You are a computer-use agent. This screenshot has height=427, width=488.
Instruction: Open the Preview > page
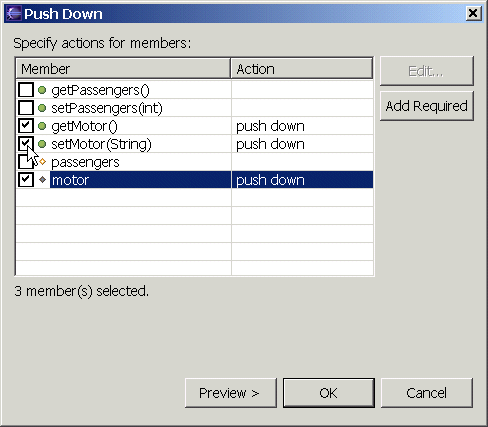click(231, 393)
